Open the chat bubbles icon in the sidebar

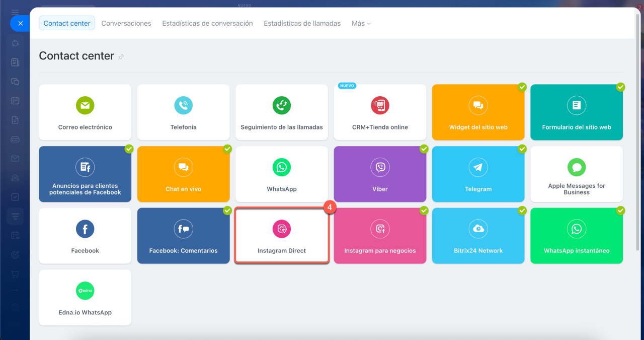15,82
